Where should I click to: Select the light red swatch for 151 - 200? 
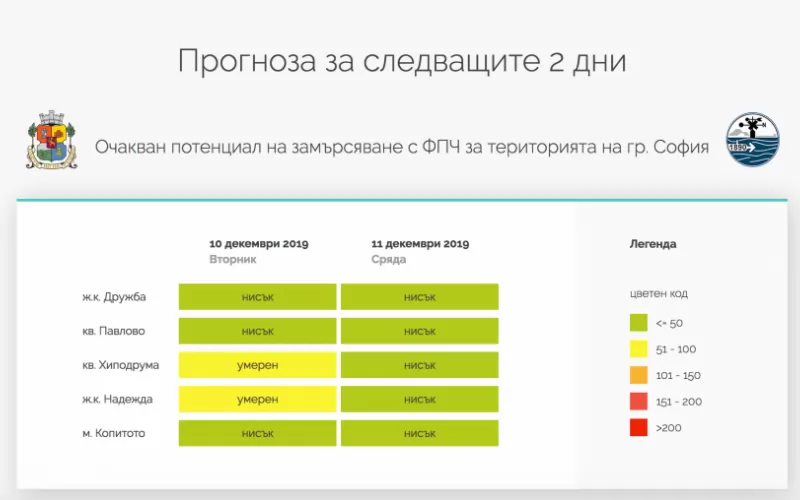[x=638, y=402]
